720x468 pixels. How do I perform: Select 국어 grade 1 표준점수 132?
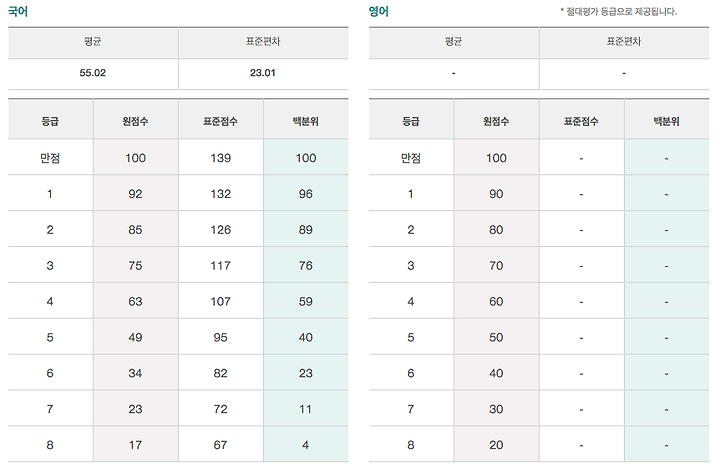pyautogui.click(x=220, y=194)
